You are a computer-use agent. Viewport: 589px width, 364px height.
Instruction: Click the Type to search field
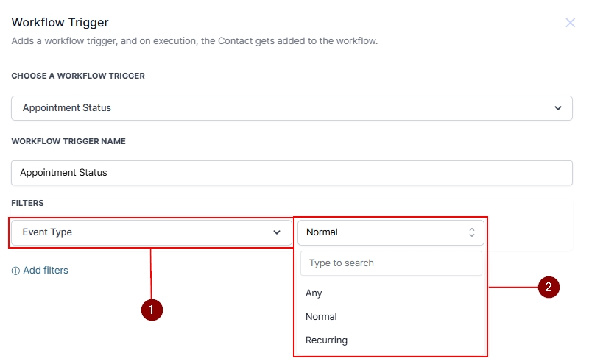pos(390,263)
